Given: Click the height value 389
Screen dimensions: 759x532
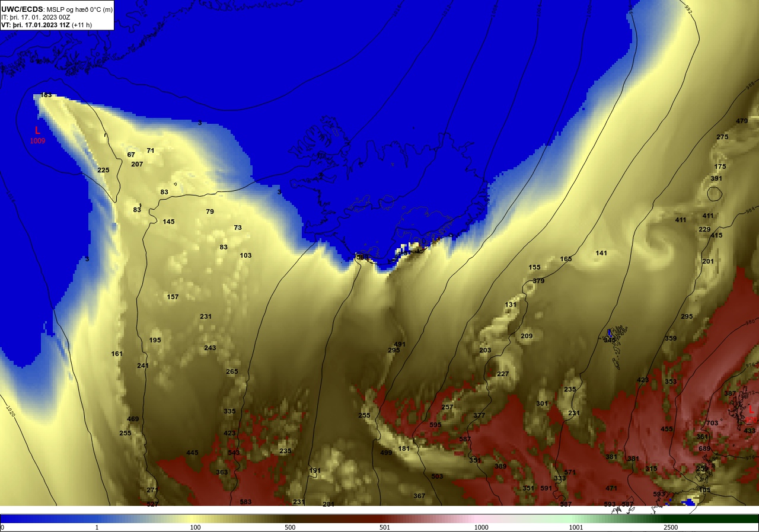Looking at the screenshot, I should 500,467.
